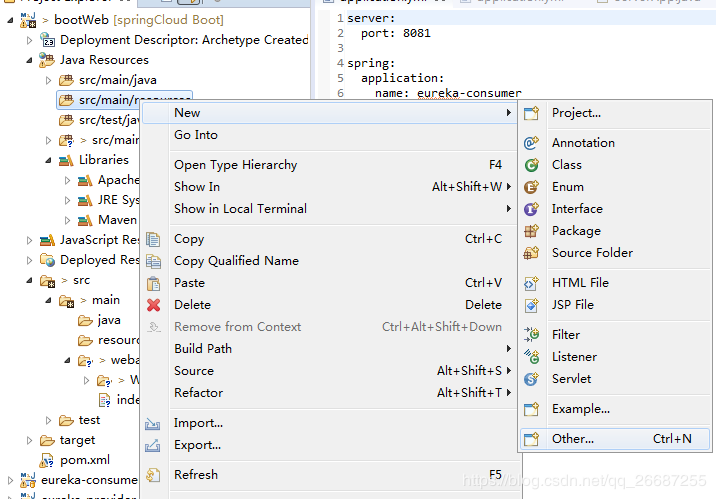Open the Build Path submenu

coord(203,349)
